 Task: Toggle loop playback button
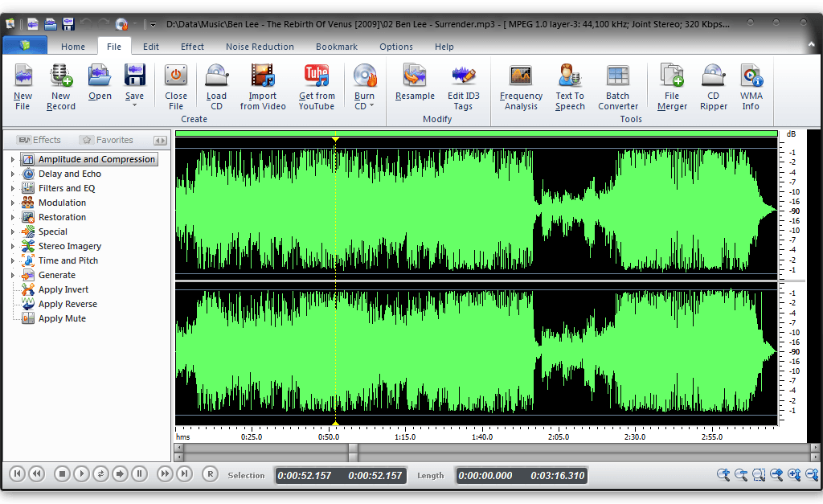tap(100, 474)
